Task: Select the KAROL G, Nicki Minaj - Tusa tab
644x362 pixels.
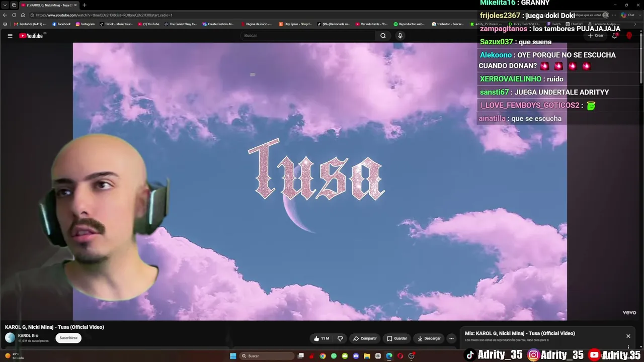Action: [x=49, y=5]
